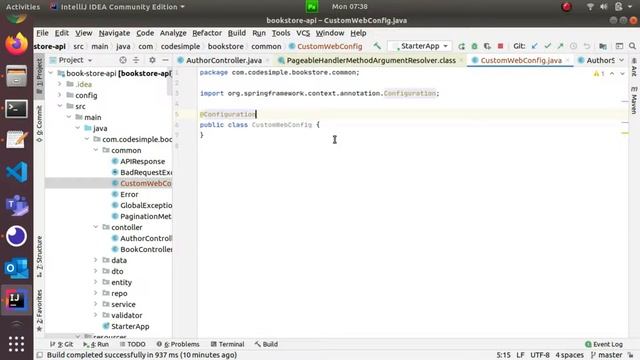
Task: Open the Project panel gear settings
Action: tap(152, 60)
